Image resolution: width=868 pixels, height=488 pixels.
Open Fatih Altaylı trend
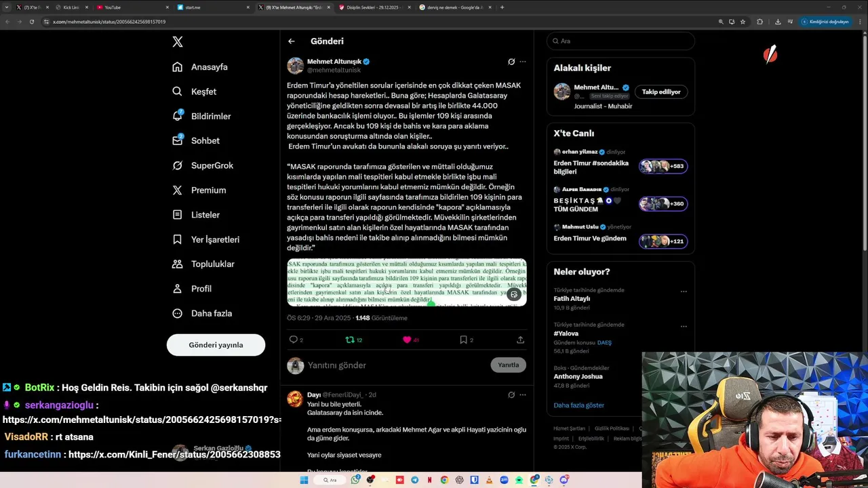click(572, 298)
